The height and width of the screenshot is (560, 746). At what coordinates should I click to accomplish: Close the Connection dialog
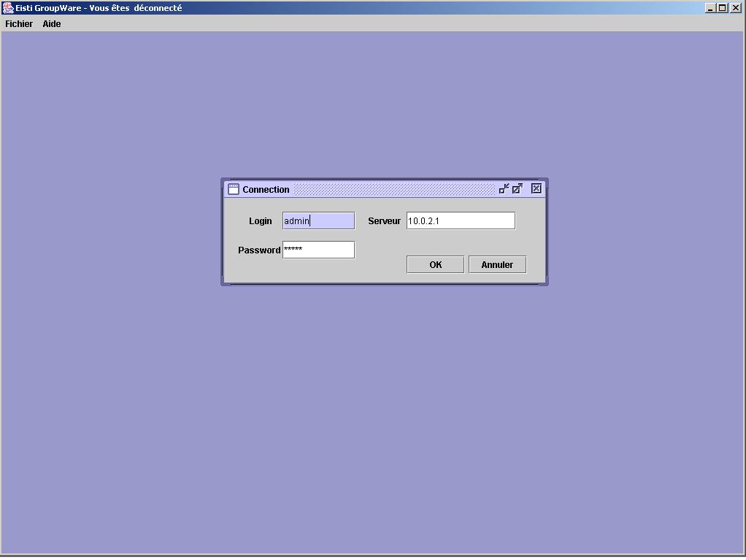coord(537,188)
